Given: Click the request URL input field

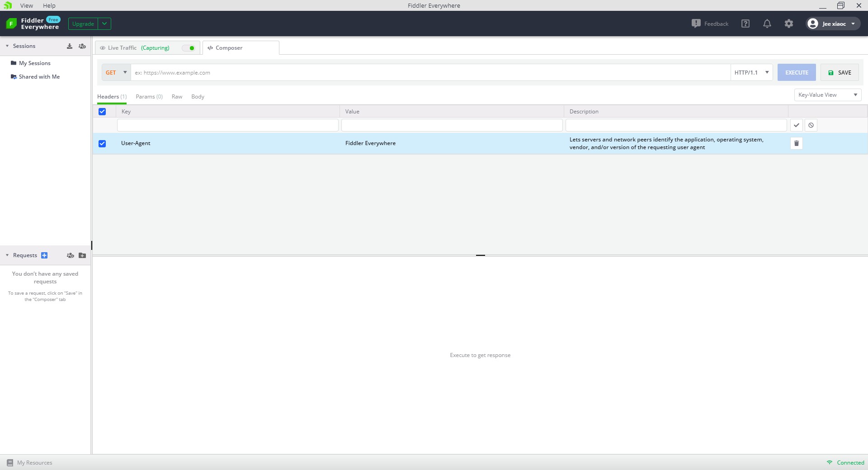Looking at the screenshot, I should pyautogui.click(x=430, y=72).
